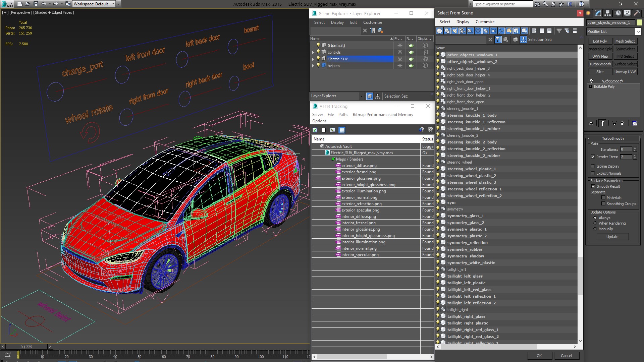Open Display menu in Select From Scene
Viewport: 644px width, 362px height.
click(463, 22)
